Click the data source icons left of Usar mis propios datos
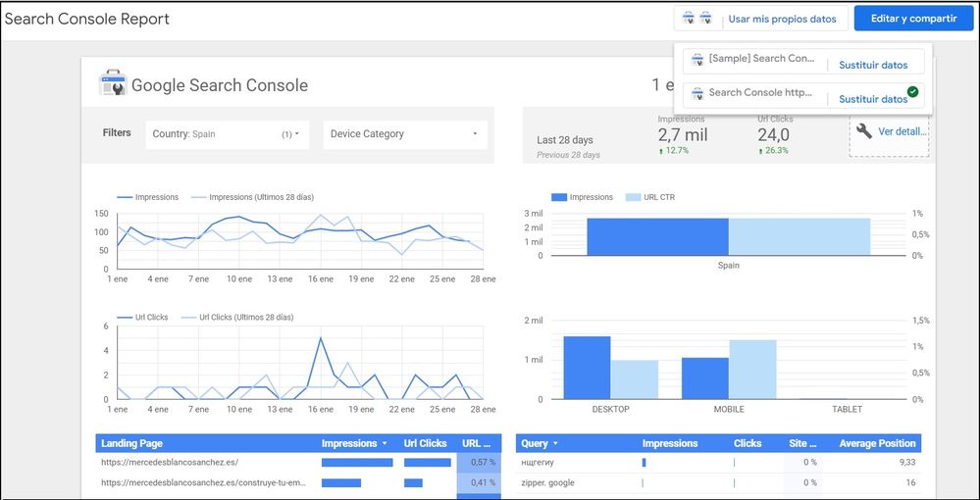 tap(696, 18)
